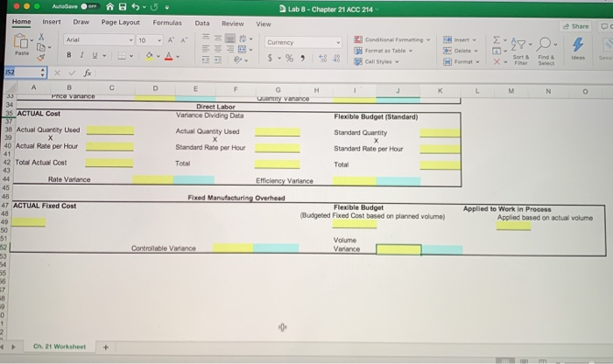Open Format as Table menu
The width and height of the screenshot is (613, 364).
(x=384, y=51)
